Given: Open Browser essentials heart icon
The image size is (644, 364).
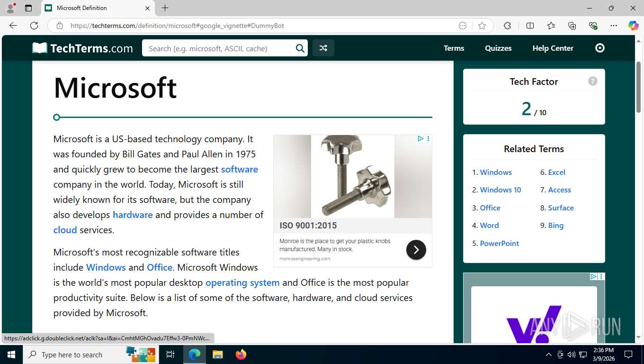Looking at the screenshot, I should (x=593, y=26).
